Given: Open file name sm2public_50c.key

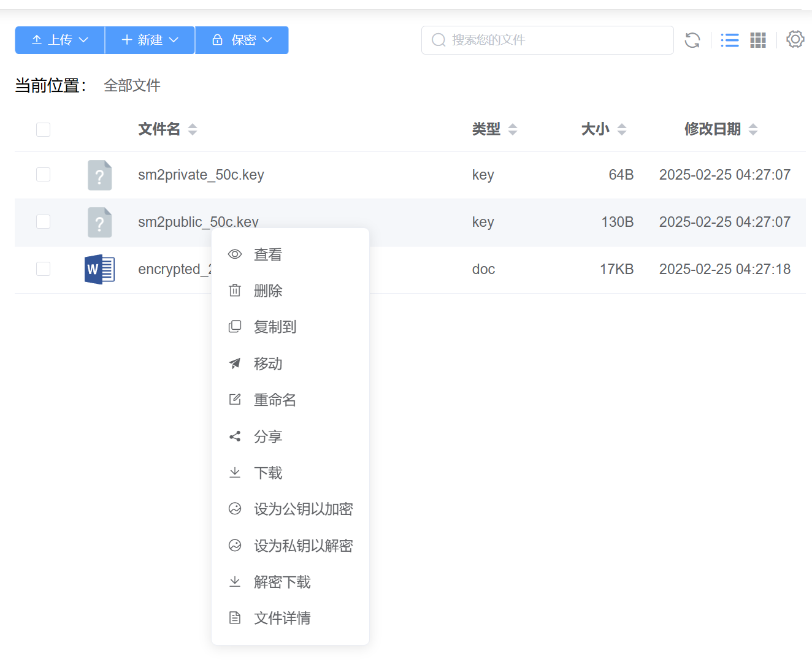Looking at the screenshot, I should 198,222.
